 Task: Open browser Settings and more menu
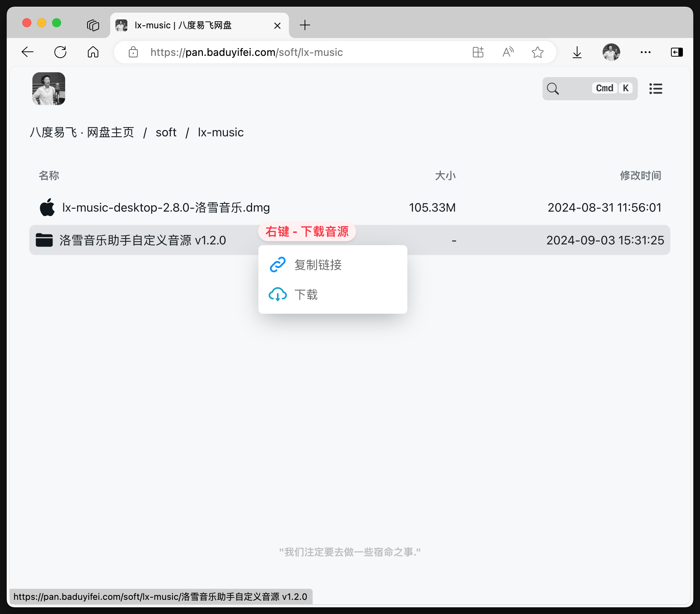point(646,52)
